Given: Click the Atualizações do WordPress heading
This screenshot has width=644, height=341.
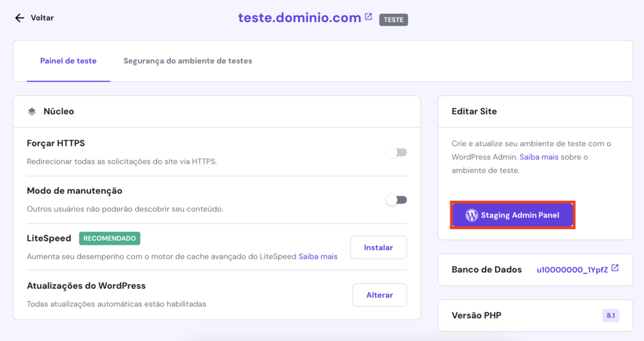Looking at the screenshot, I should [x=86, y=286].
